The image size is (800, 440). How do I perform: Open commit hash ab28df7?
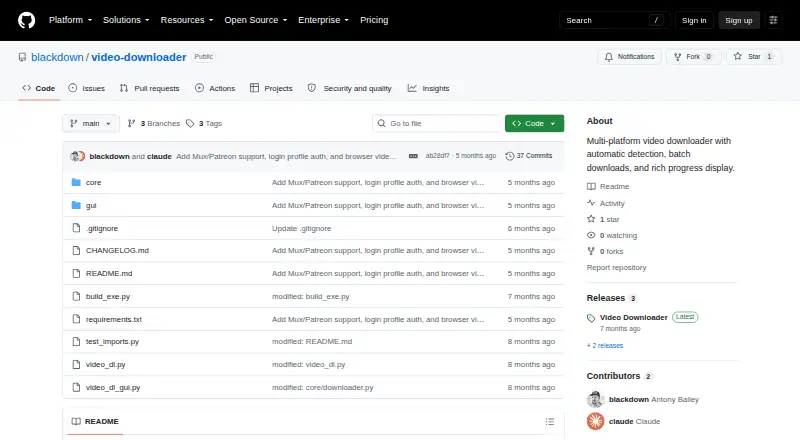tap(437, 156)
